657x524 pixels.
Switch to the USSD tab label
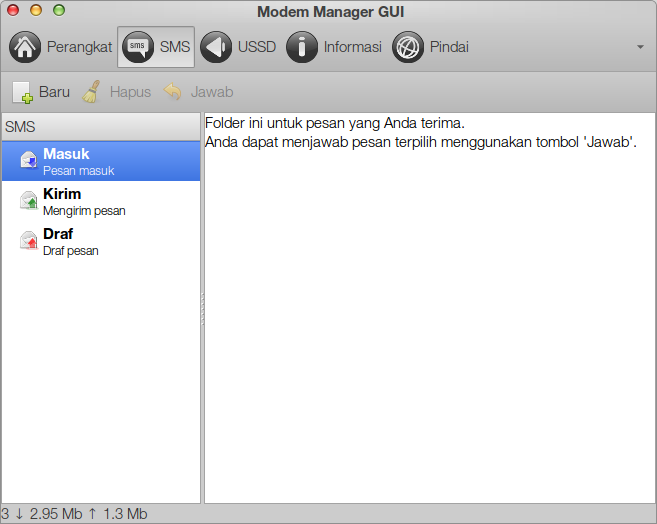click(x=257, y=47)
